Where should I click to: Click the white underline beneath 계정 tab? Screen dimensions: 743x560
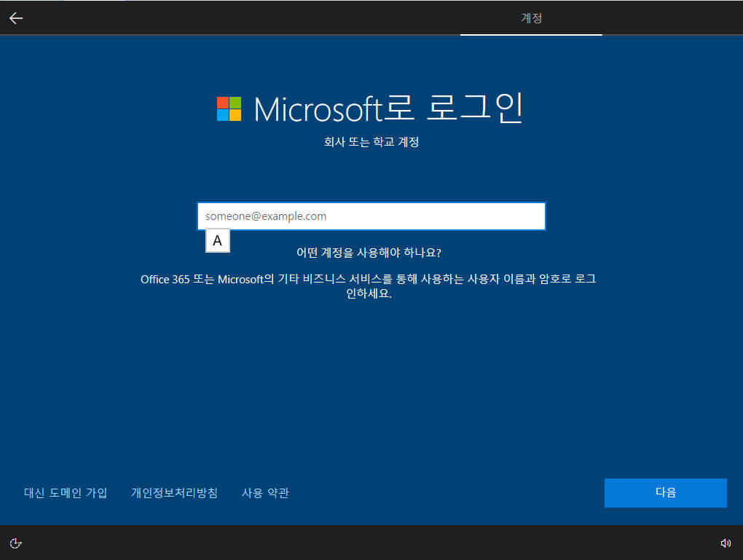[531, 34]
